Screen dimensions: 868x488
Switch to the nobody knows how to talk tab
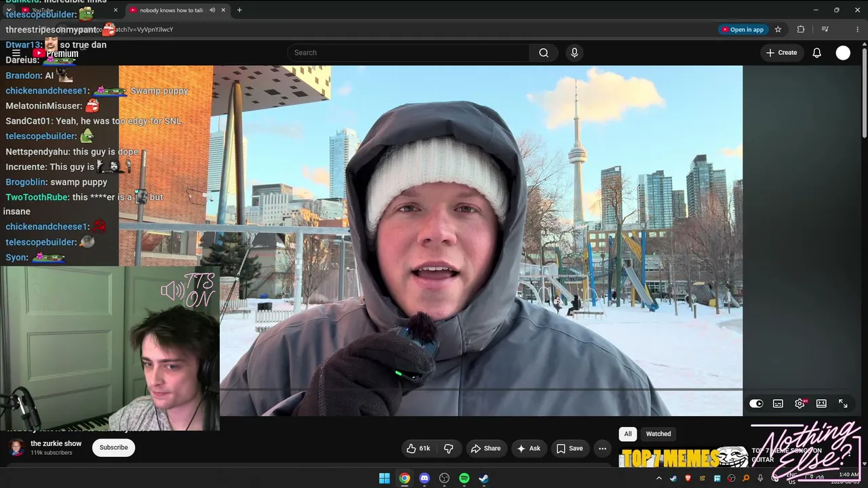[172, 10]
